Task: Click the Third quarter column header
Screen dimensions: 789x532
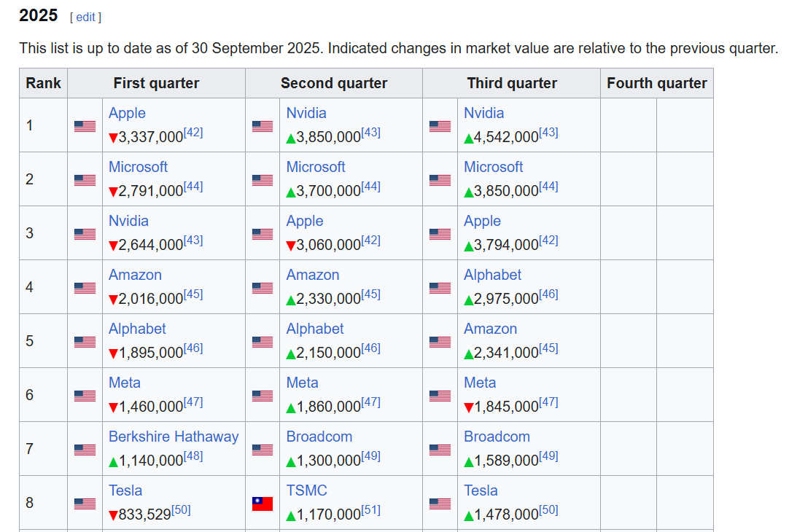Action: tap(512, 83)
